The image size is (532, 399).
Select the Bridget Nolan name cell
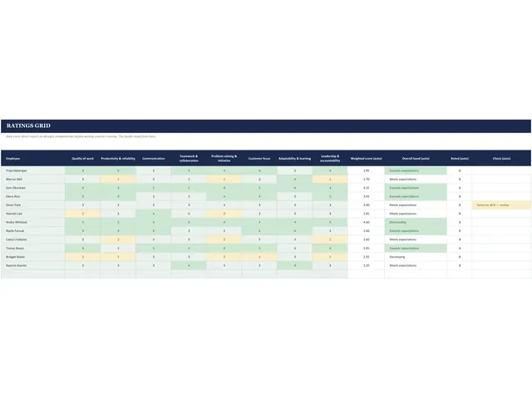pyautogui.click(x=33, y=257)
